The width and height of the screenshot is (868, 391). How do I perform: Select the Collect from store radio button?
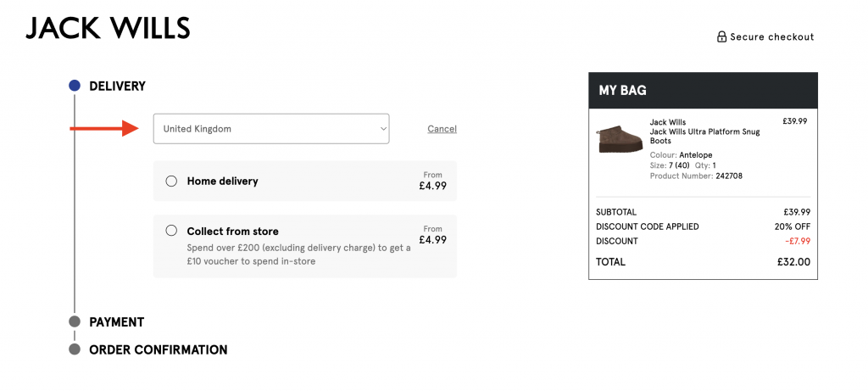(171, 231)
